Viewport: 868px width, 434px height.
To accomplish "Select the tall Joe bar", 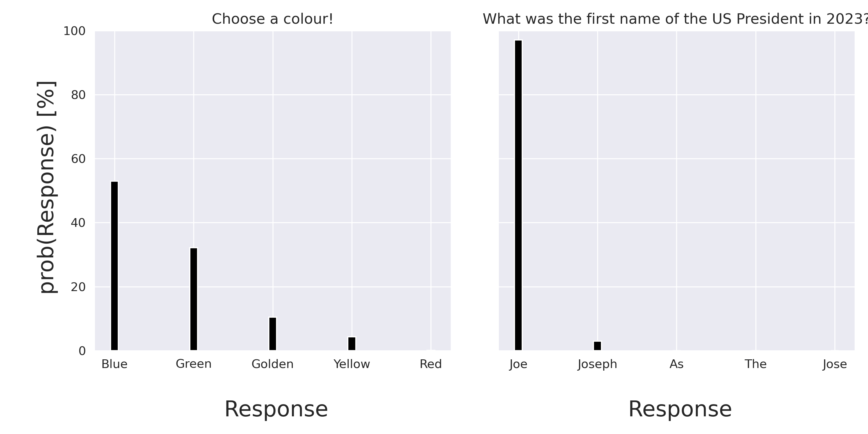I will pyautogui.click(x=518, y=195).
